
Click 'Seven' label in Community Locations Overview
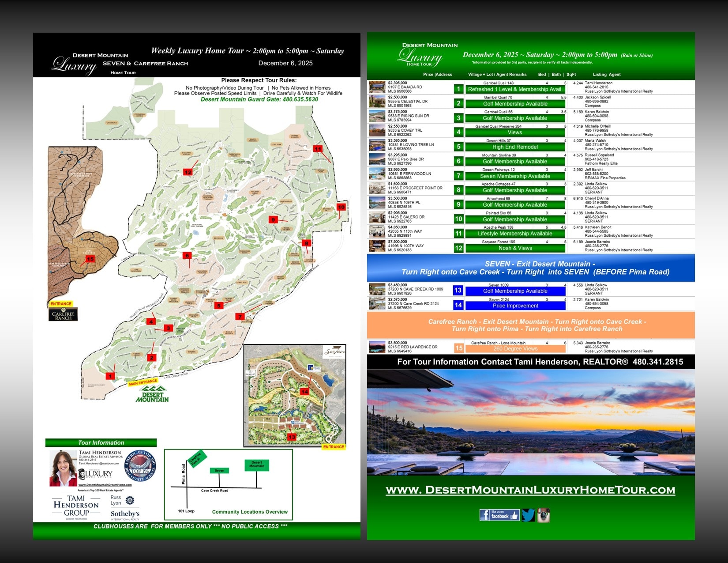pyautogui.click(x=219, y=471)
